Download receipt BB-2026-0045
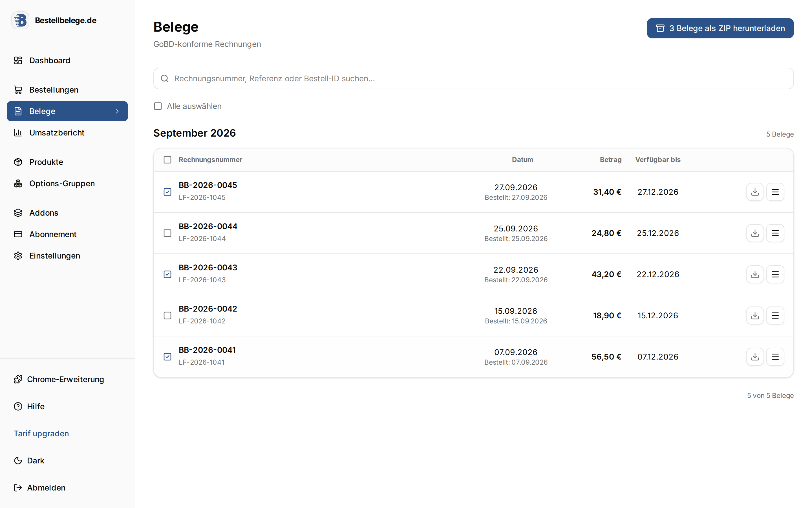 pyautogui.click(x=754, y=192)
